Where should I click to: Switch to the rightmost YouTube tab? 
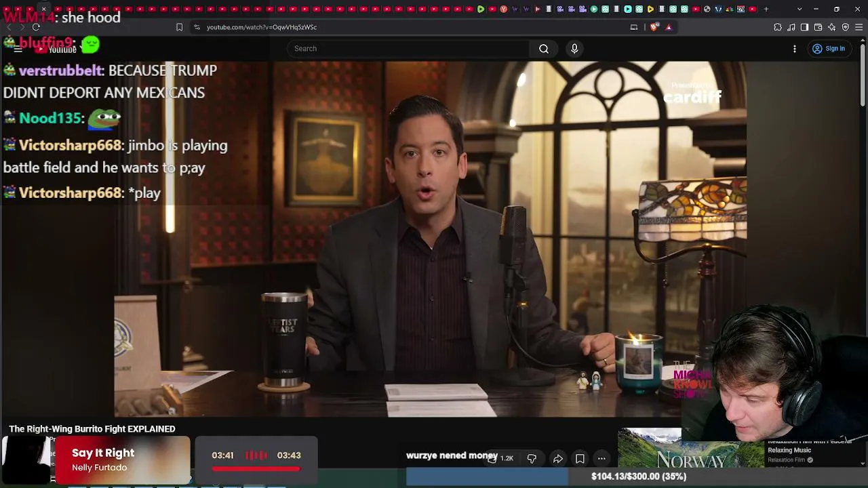pos(752,9)
